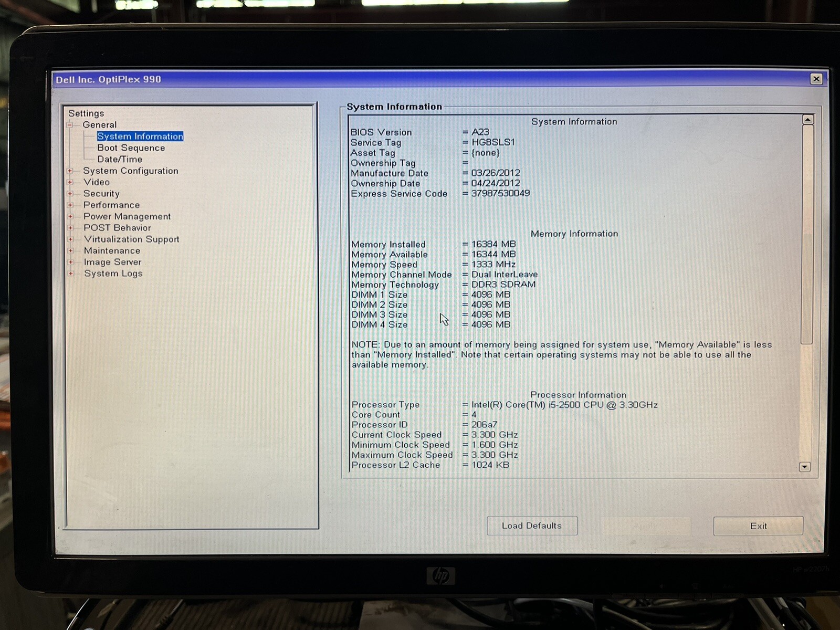Click the Minimum Clock Speed 1.600 GHz

(495, 445)
